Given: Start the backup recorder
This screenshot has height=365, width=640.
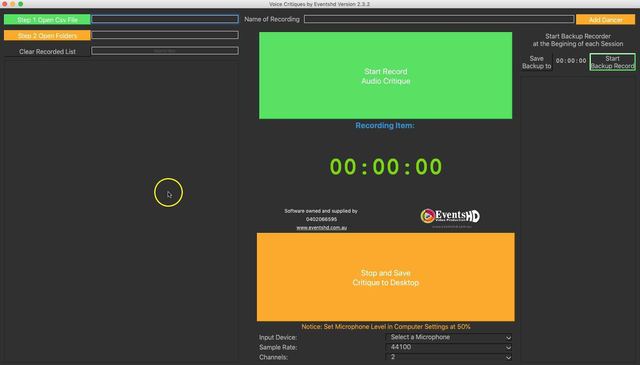Looking at the screenshot, I should click(612, 62).
